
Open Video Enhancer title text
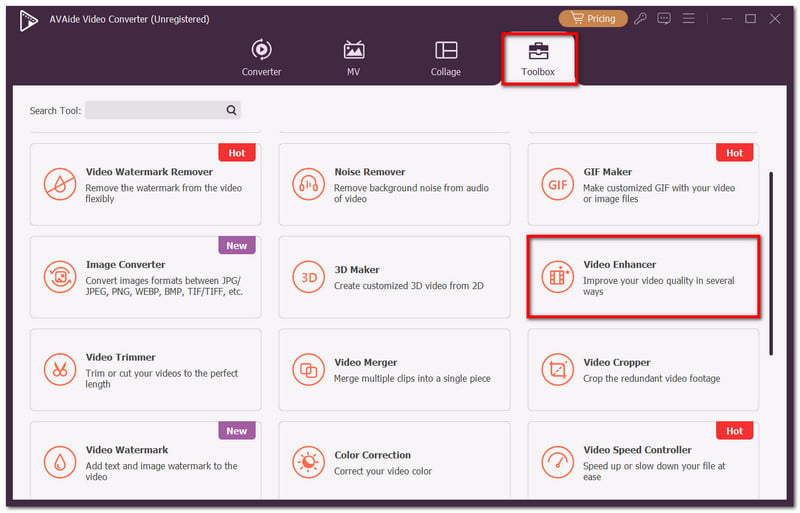pos(620,265)
